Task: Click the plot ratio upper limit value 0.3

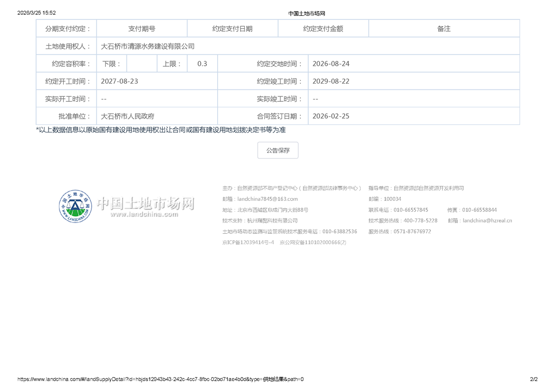Action: click(x=202, y=64)
